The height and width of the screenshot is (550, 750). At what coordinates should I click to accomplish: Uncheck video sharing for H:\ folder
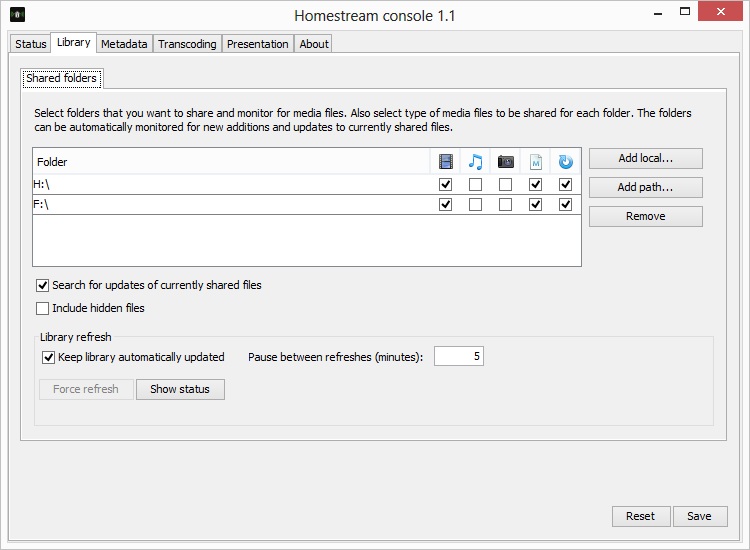click(445, 185)
